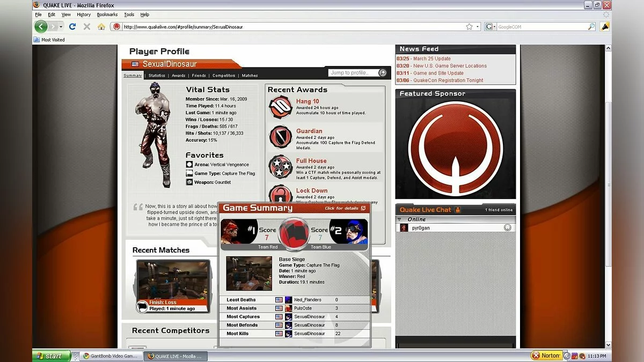
Task: Click the Lock Down award badge icon
Action: (x=280, y=195)
